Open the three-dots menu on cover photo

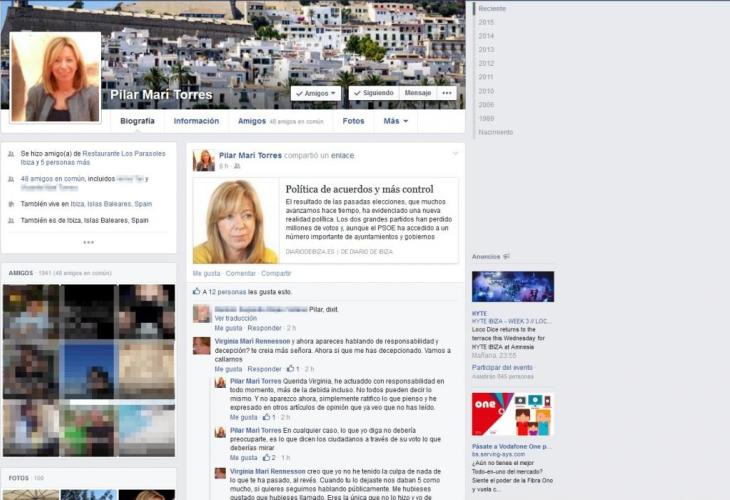point(447,93)
